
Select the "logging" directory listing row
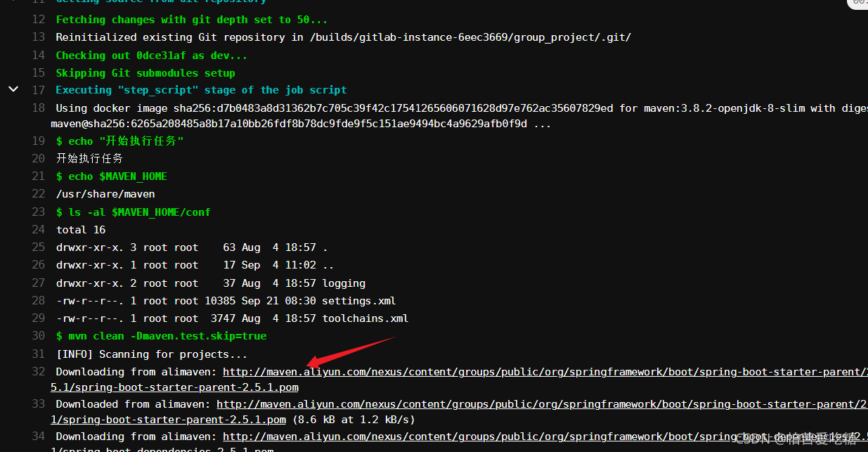(x=211, y=283)
